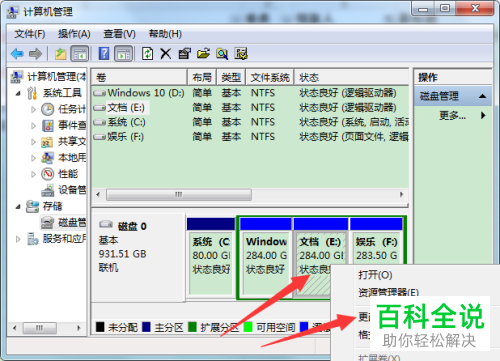
Task: Click the 文件系统 column header
Action: point(270,77)
